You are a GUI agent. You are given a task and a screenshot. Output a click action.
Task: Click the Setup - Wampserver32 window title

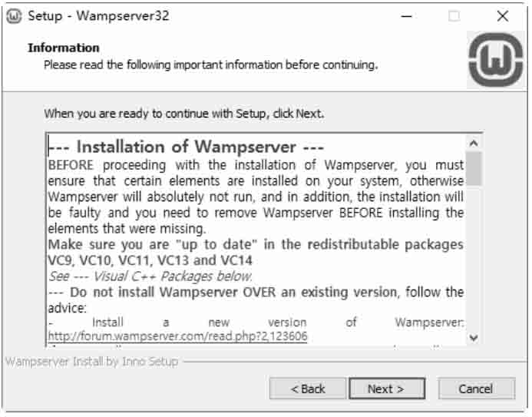98,16
